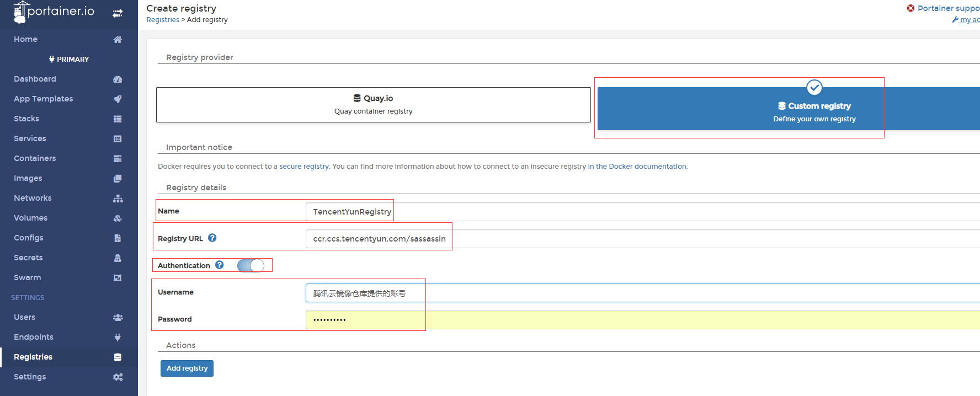Click the Registry provider section heading

[199, 57]
